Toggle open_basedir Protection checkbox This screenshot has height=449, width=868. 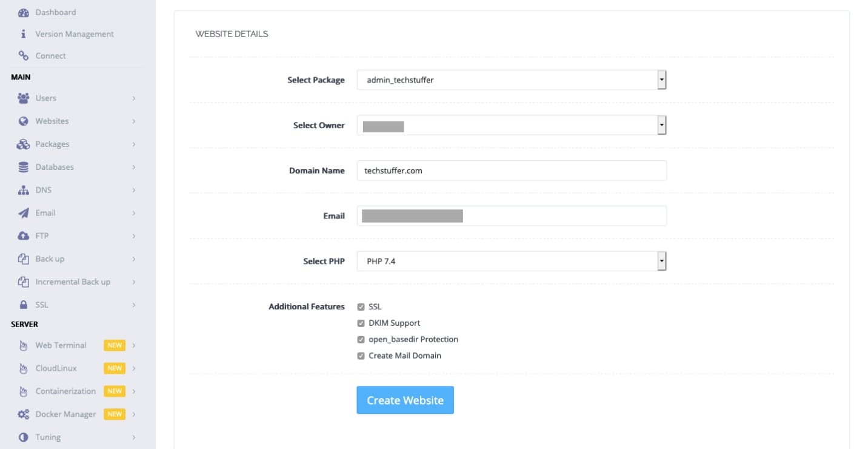361,340
